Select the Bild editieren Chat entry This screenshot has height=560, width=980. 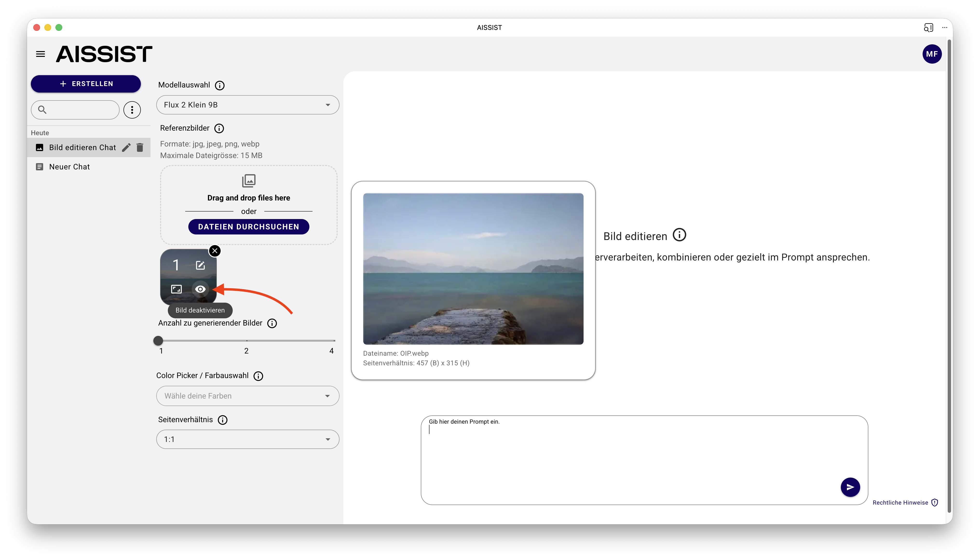[x=88, y=148]
